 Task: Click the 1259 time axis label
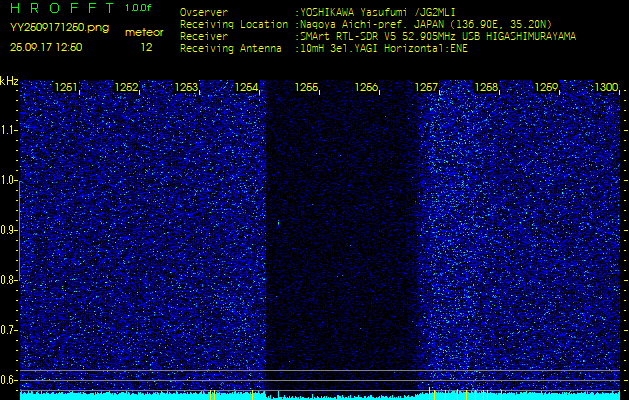(x=546, y=87)
